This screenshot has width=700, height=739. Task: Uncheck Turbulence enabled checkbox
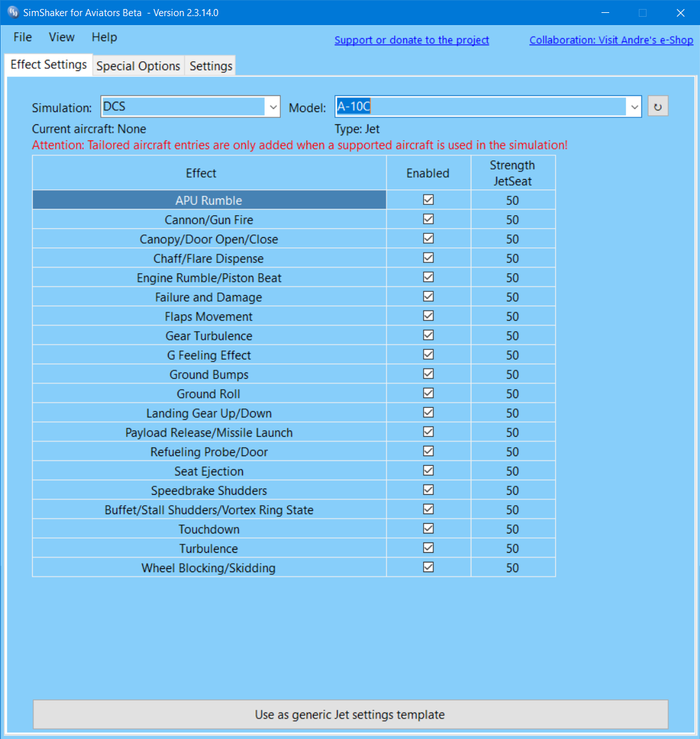pyautogui.click(x=428, y=548)
